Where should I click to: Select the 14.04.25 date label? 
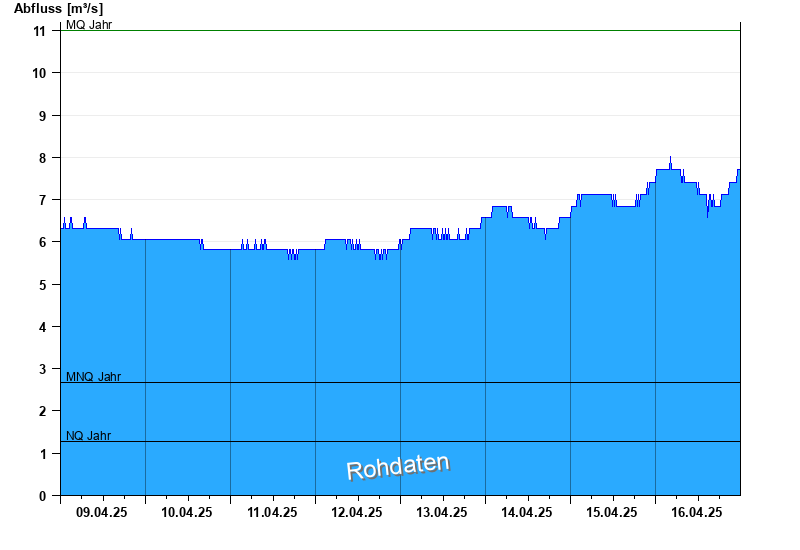pyautogui.click(x=527, y=512)
